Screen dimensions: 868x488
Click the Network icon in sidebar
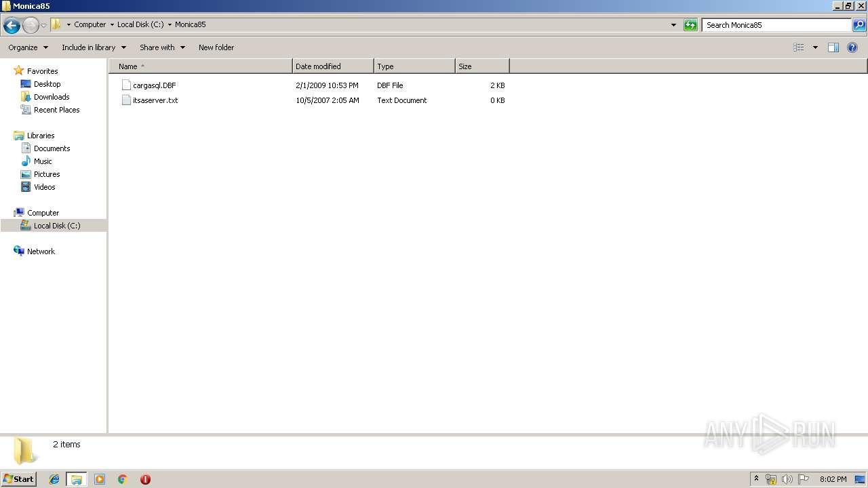click(19, 251)
